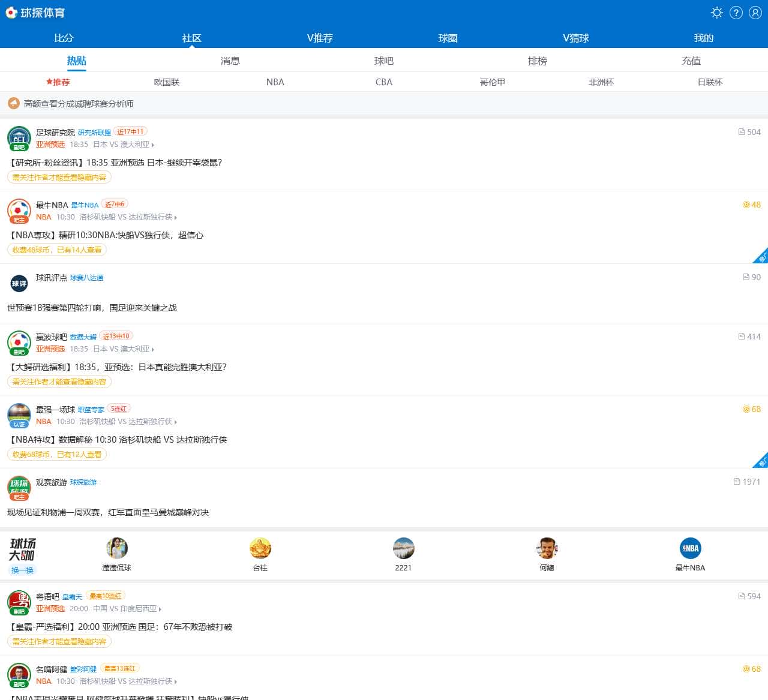The image size is (768, 700).
Task: Expand the 洛杉矶快船 VS 达拉斯独行侠 arrow under 最牛NBA
Action: (x=175, y=217)
